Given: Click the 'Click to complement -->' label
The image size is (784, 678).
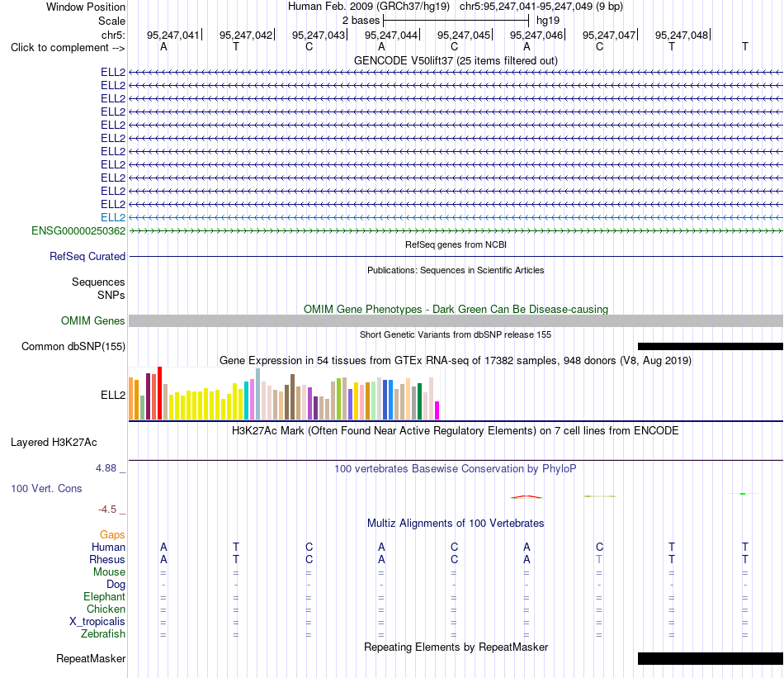Looking at the screenshot, I should tap(68, 48).
